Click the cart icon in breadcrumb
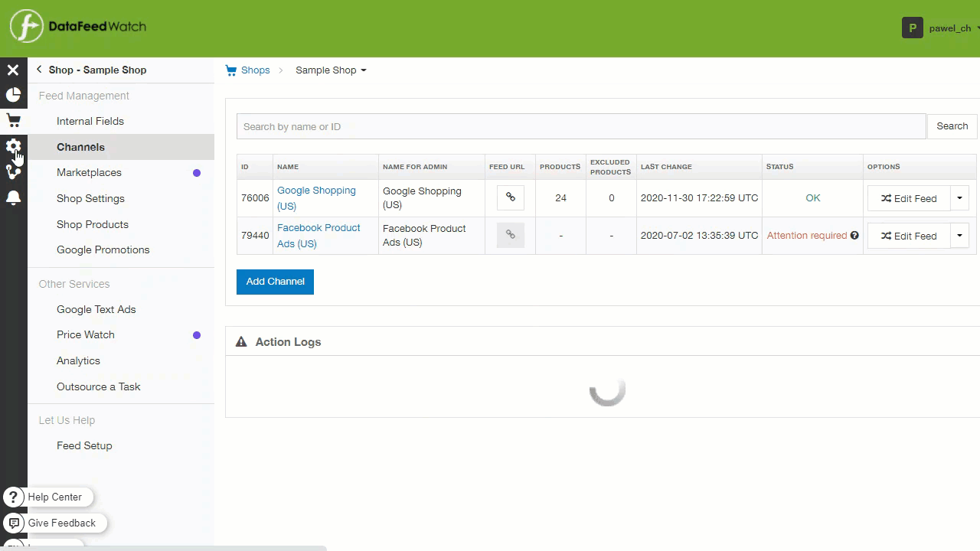The width and height of the screenshot is (980, 551). point(231,70)
